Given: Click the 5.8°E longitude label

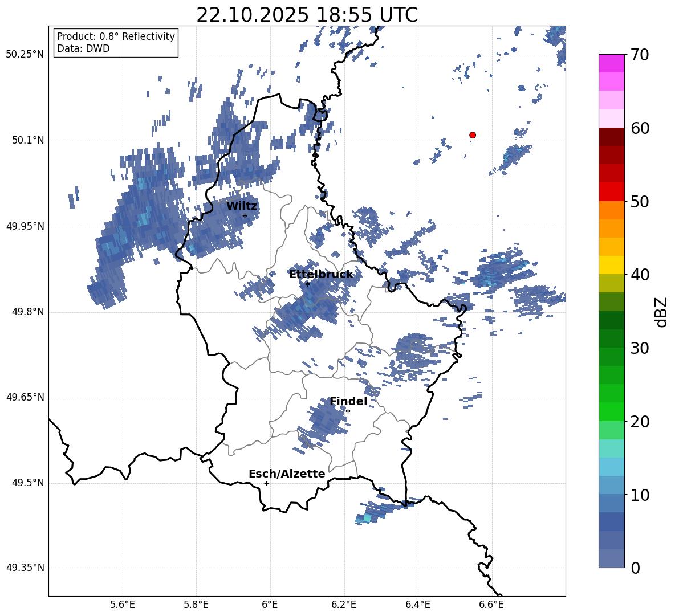Looking at the screenshot, I should point(196,605).
